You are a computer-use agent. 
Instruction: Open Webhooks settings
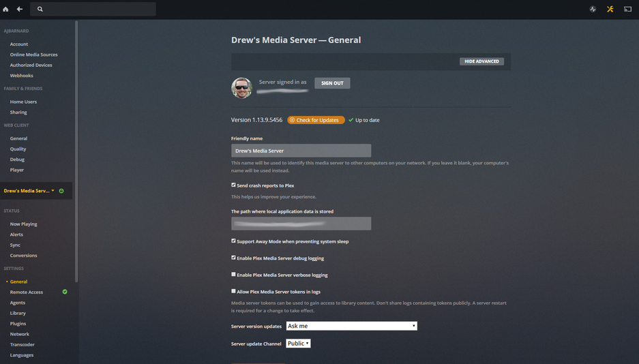click(22, 76)
